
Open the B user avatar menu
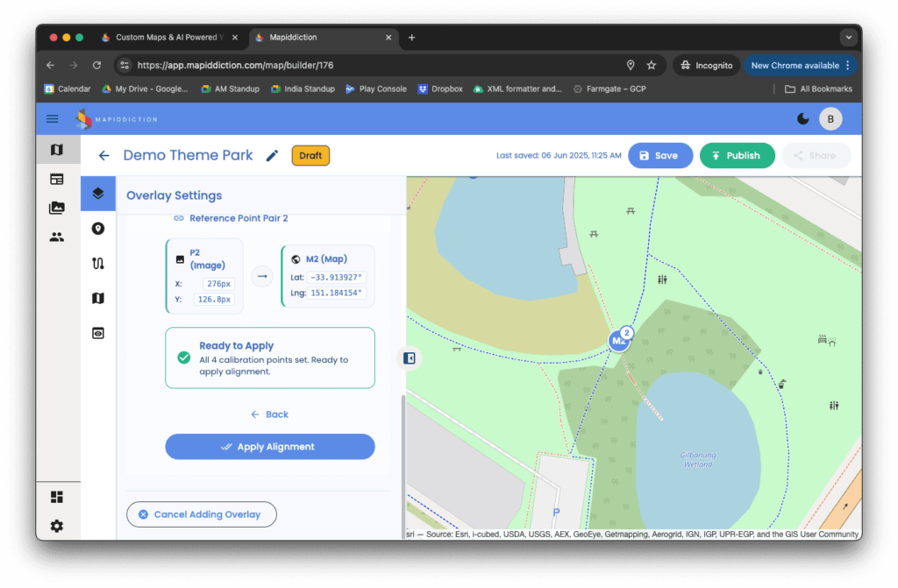(830, 119)
